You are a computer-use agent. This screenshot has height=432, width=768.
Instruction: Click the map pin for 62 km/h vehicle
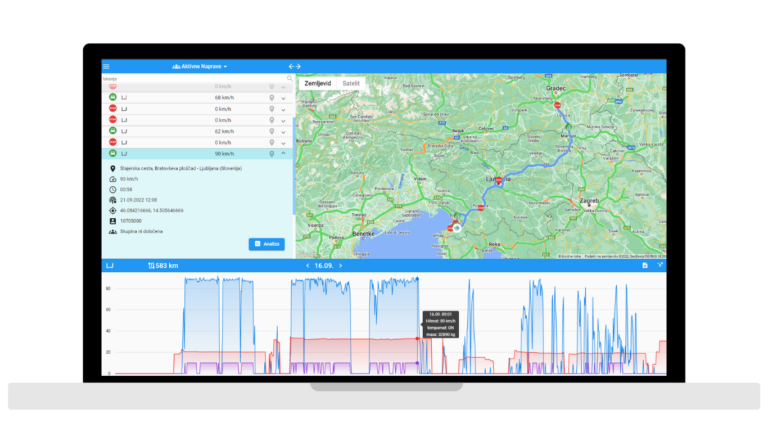coord(271,131)
